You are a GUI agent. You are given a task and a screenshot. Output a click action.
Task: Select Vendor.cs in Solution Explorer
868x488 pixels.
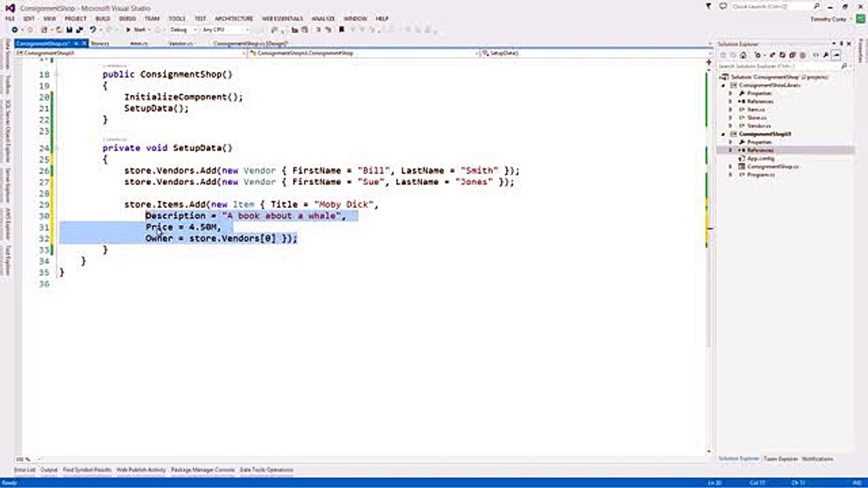coord(759,126)
